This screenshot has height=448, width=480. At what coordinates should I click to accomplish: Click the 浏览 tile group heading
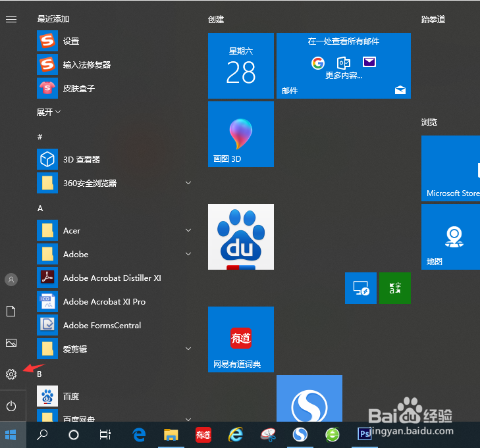[x=429, y=122]
